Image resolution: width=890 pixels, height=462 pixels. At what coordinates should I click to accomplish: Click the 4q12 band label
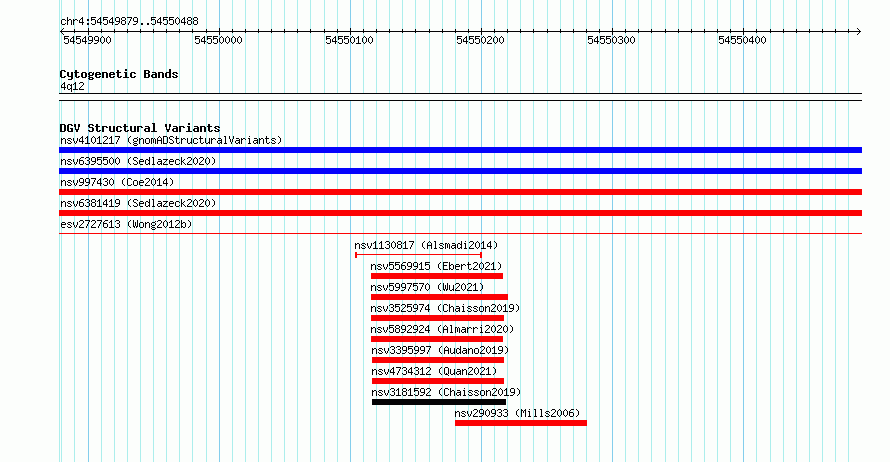[x=72, y=86]
